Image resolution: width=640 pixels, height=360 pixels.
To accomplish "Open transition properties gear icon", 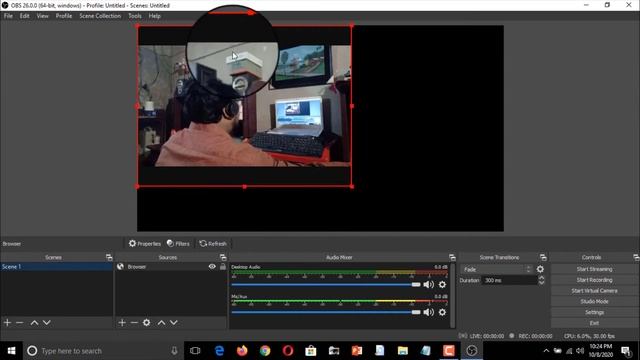I will coord(540,269).
